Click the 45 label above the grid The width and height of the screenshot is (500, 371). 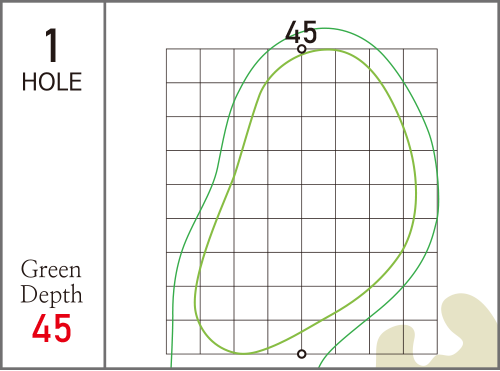tap(301, 32)
